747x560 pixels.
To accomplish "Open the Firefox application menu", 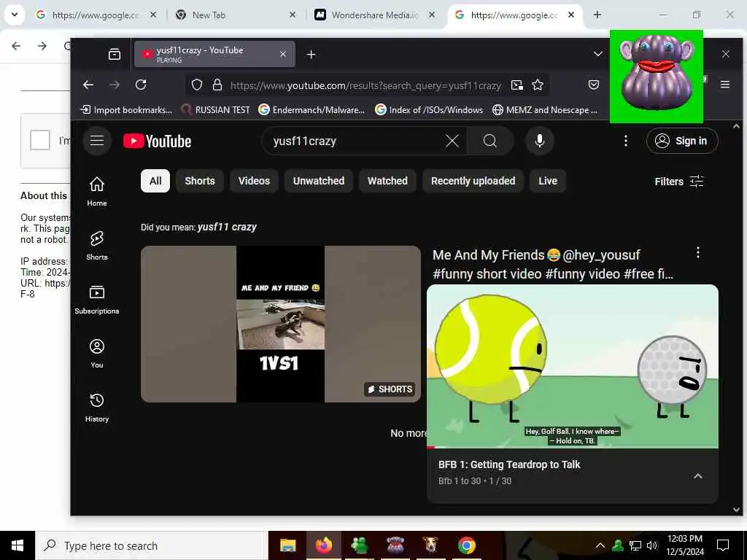I will coord(725,85).
